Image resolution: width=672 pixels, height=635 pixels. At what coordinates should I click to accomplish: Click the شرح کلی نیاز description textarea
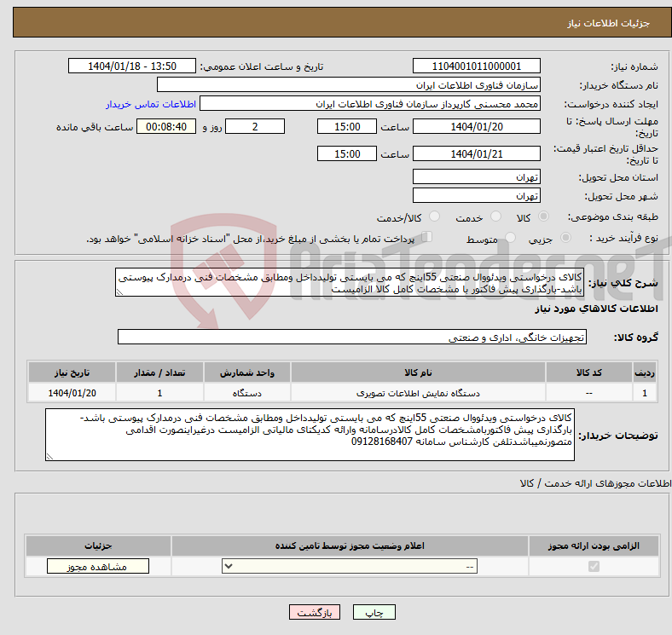tap(350, 282)
